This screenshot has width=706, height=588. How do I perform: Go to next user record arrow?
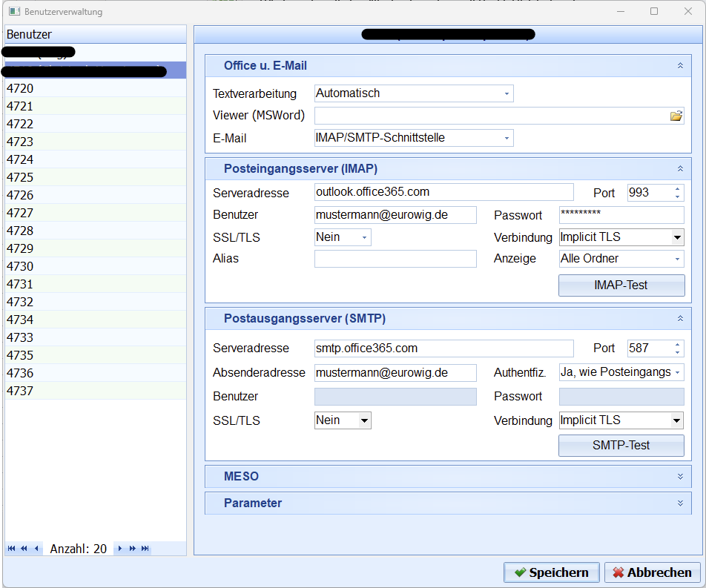(120, 549)
